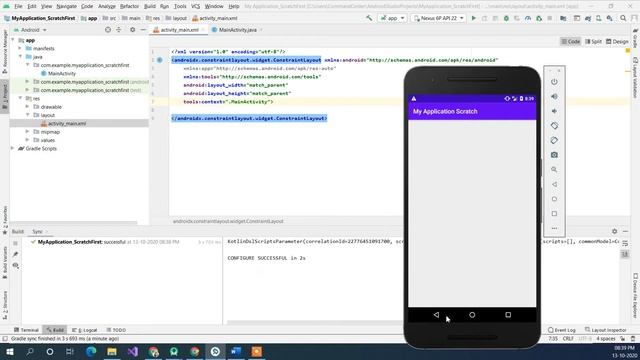The height and width of the screenshot is (360, 640).
Task: Switch to MainActivity.java editor tab
Action: click(237, 30)
